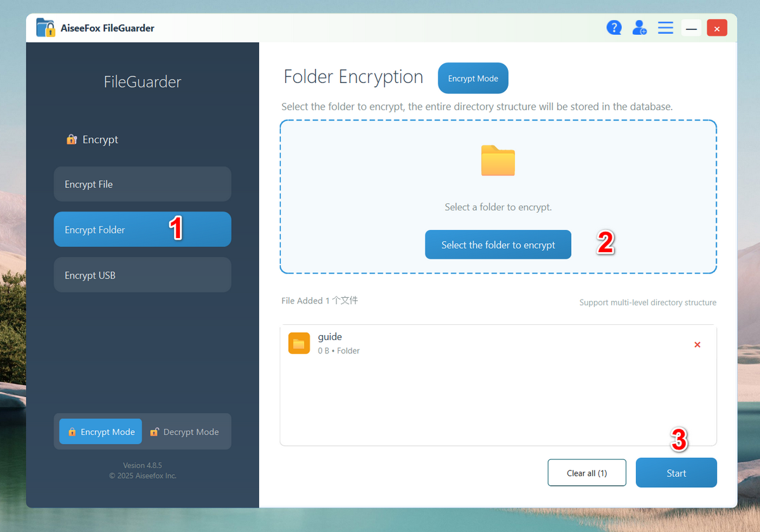This screenshot has height=532, width=760.
Task: Click the lock icon beside Encrypt heading
Action: click(72, 139)
